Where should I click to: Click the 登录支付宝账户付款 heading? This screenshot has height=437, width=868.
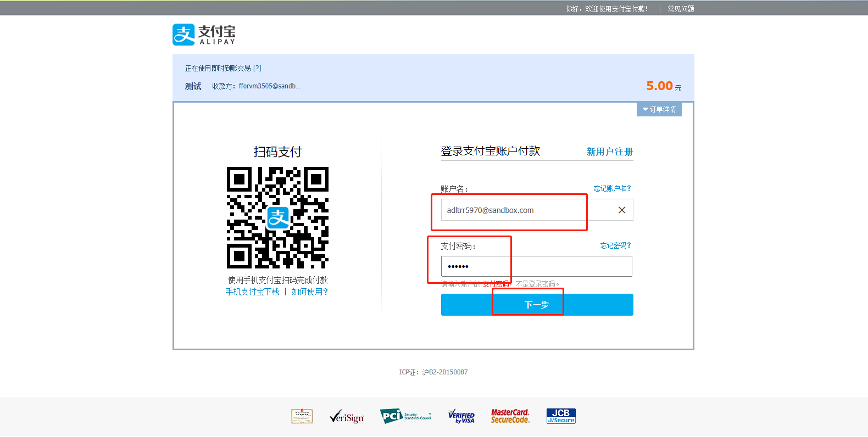tap(491, 151)
